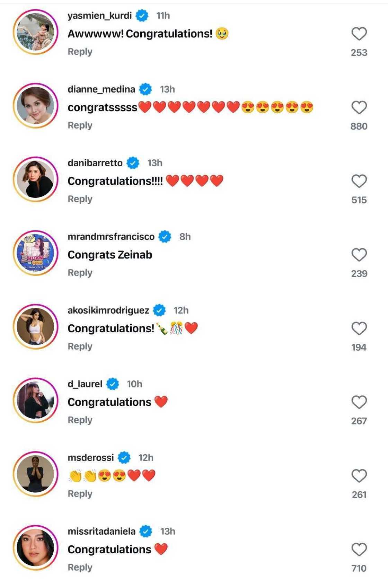The height and width of the screenshot is (588, 388).
Task: Like danibarretto's comment
Action: 360,180
